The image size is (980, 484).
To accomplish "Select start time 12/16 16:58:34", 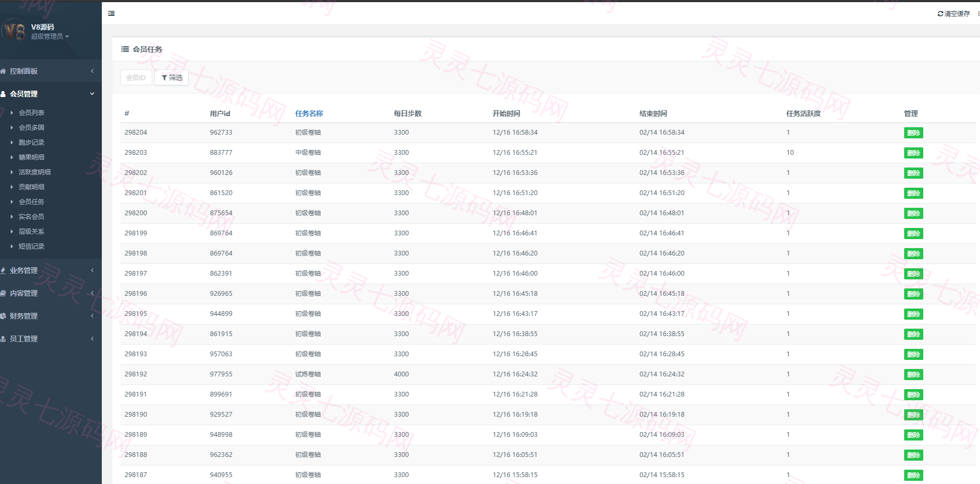I will point(515,133).
